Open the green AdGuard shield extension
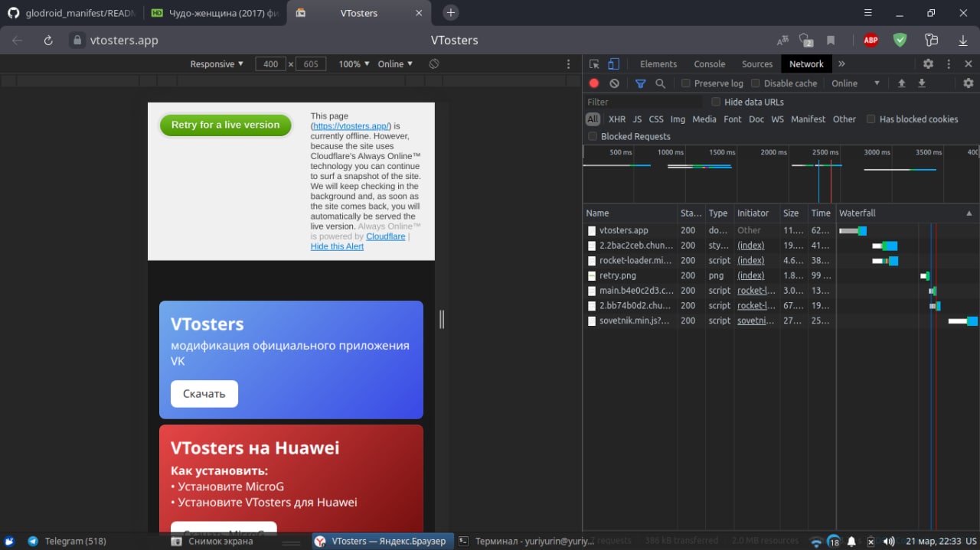 pos(900,40)
